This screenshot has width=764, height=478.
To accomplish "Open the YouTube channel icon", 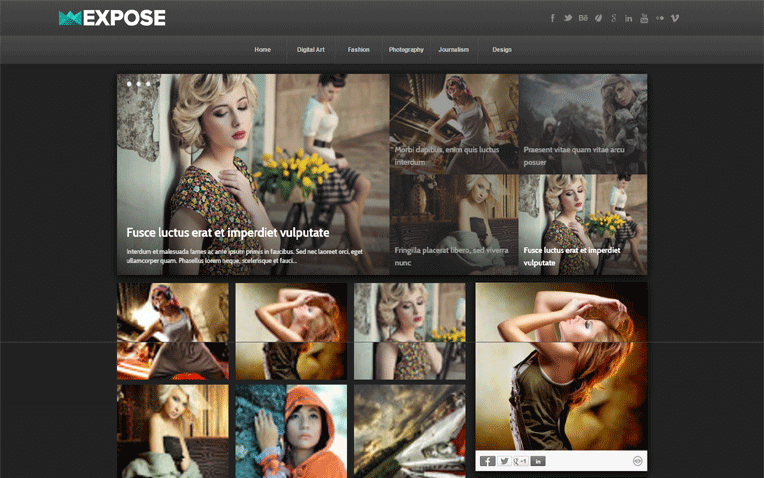I will pyautogui.click(x=644, y=18).
